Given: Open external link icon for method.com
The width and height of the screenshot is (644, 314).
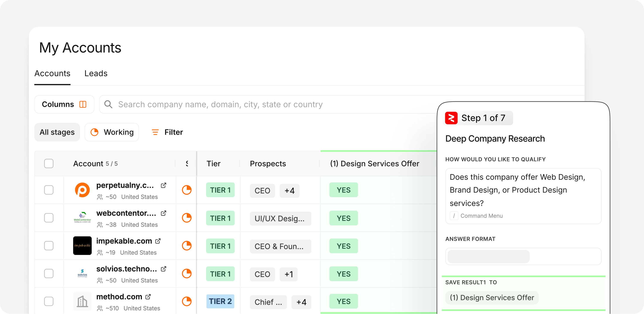Looking at the screenshot, I should 148,297.
